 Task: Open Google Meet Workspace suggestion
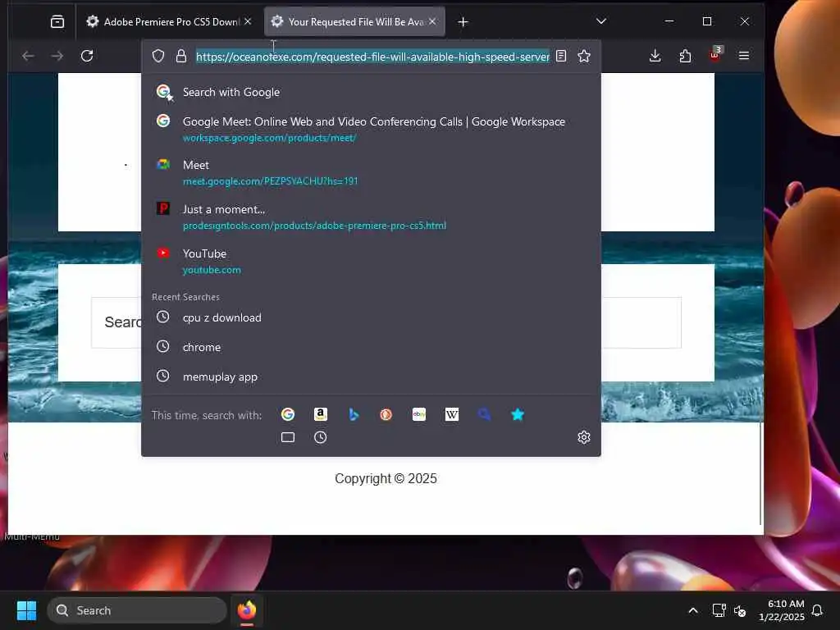point(371,129)
